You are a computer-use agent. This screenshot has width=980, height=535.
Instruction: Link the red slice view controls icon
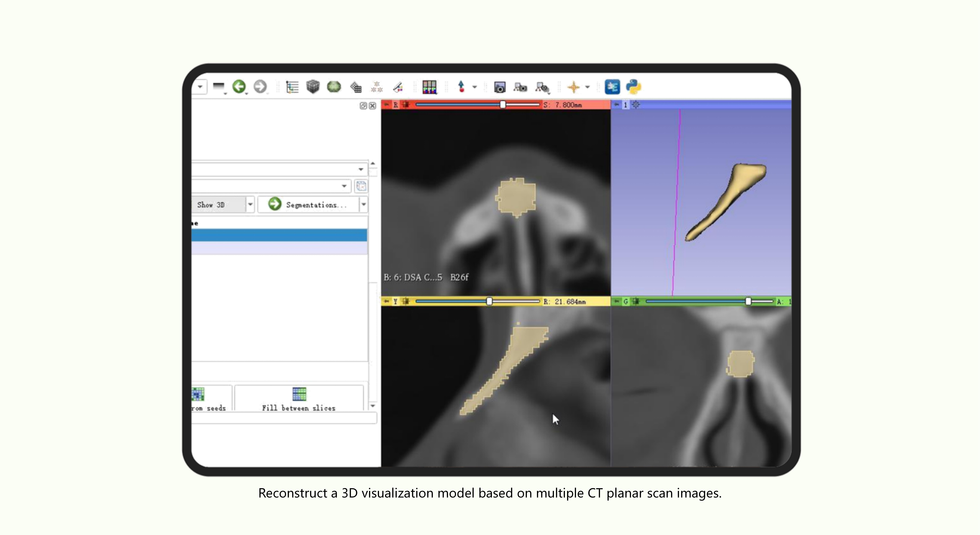pyautogui.click(x=406, y=105)
